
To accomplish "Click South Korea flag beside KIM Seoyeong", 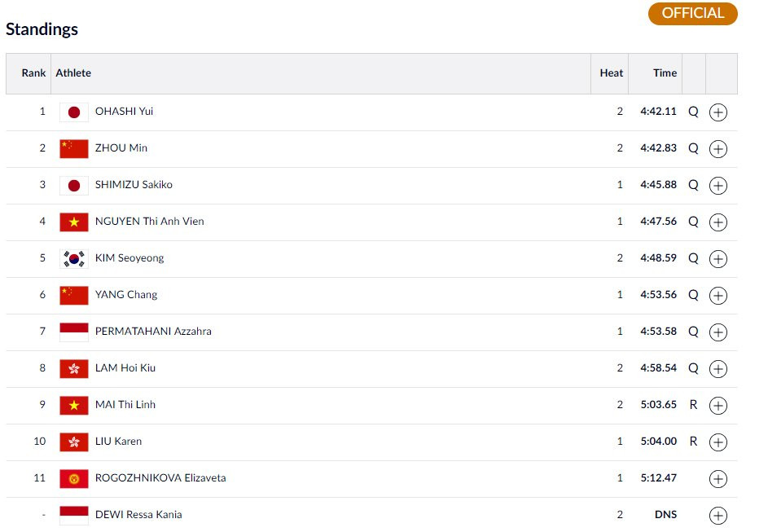I will 74,258.
